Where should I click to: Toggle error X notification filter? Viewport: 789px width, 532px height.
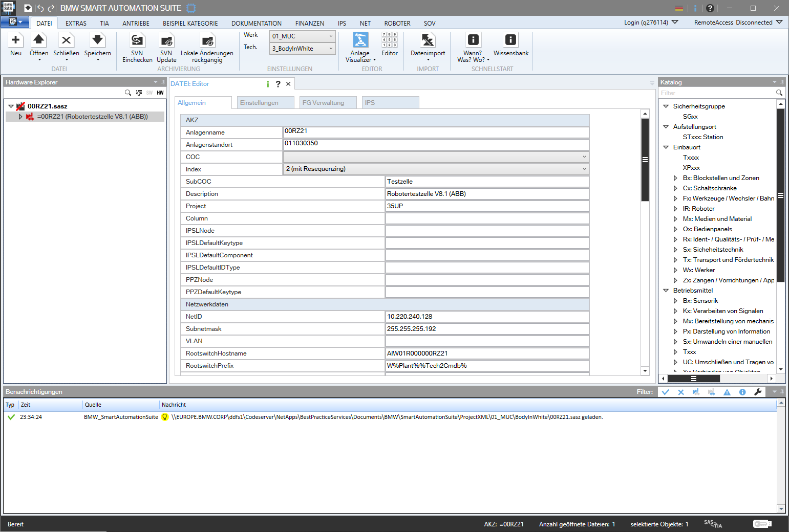coord(681,392)
